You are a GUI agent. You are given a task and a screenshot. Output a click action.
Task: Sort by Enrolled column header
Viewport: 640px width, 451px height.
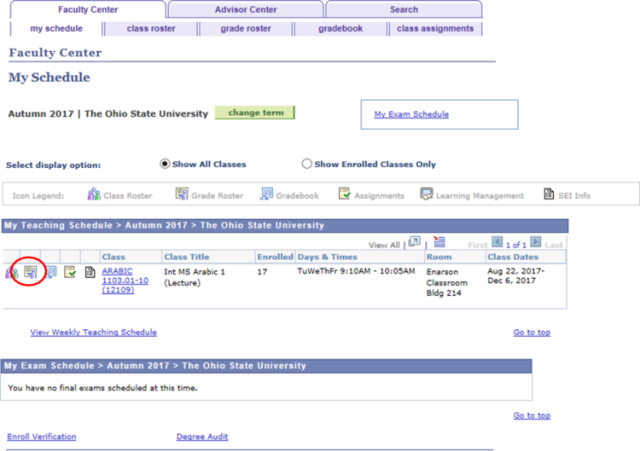pyautogui.click(x=275, y=257)
